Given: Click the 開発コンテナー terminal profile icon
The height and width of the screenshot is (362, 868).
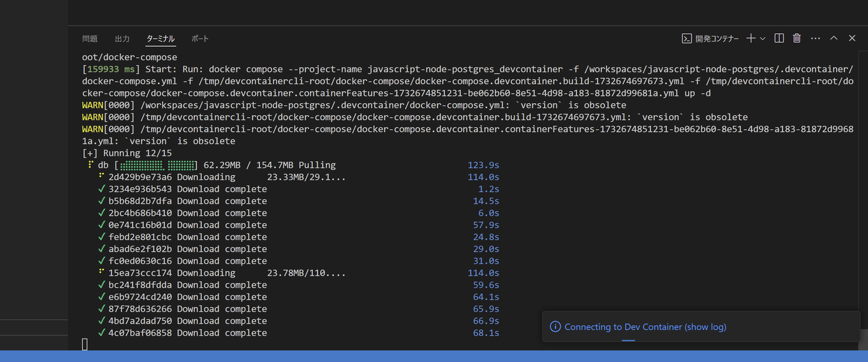Looking at the screenshot, I should tap(687, 39).
